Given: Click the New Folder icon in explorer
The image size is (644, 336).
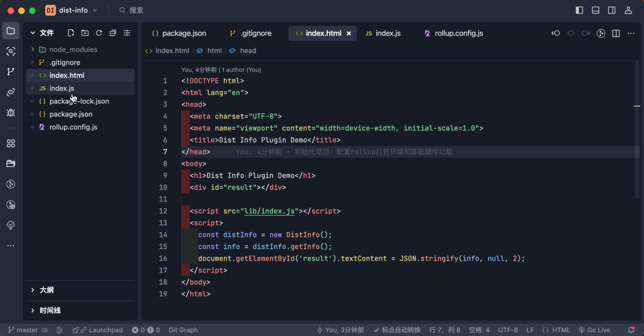Looking at the screenshot, I should click(x=85, y=33).
